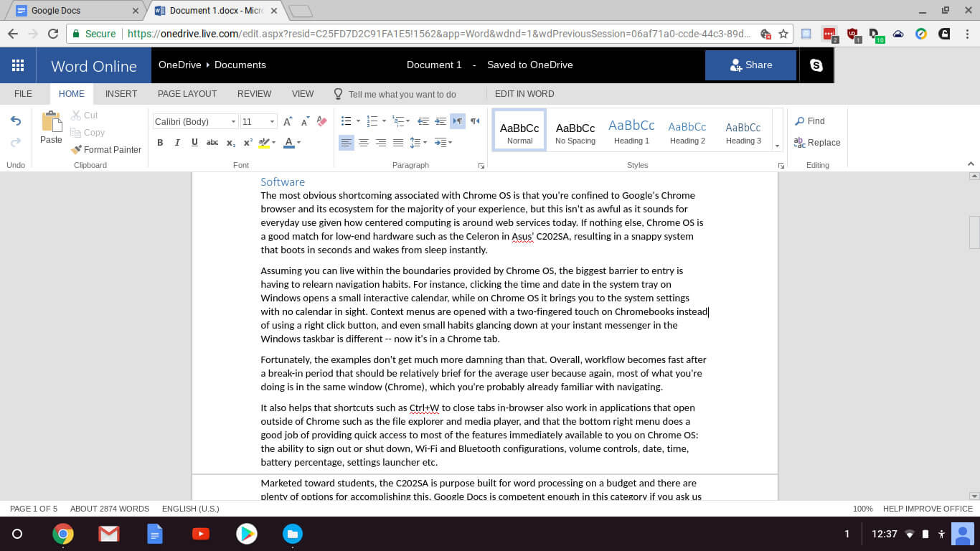Click the browser address bar
The image size is (980, 551).
(438, 34)
